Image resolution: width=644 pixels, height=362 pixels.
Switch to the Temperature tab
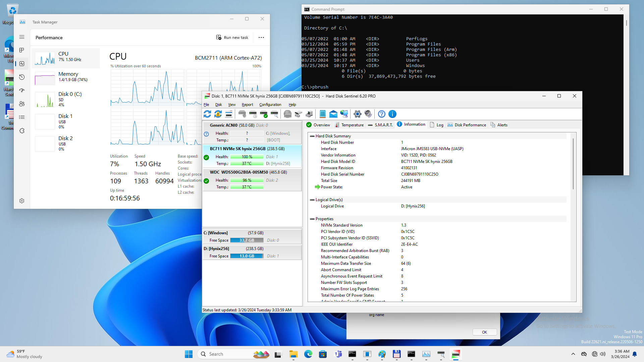[349, 125]
